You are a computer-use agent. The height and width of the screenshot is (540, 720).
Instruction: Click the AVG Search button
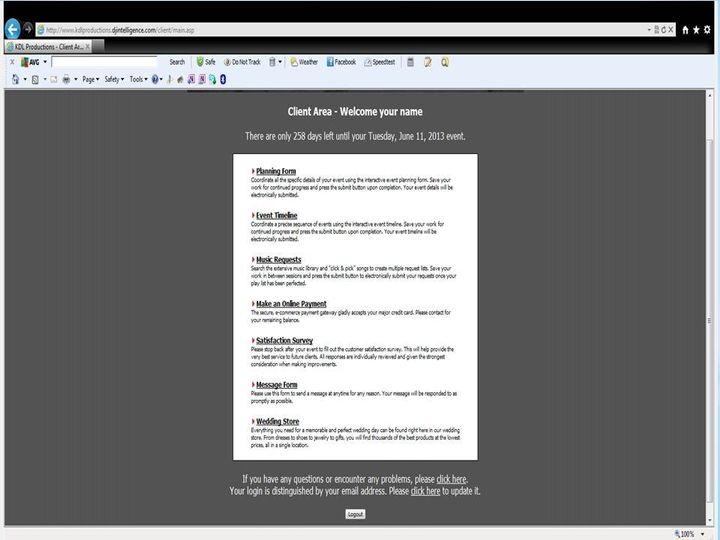[177, 62]
